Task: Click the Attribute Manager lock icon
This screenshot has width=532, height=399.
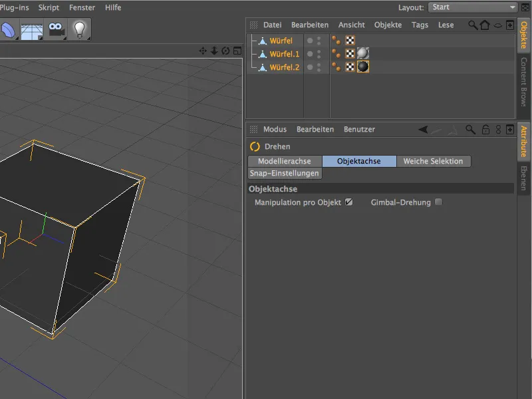Action: (485, 130)
